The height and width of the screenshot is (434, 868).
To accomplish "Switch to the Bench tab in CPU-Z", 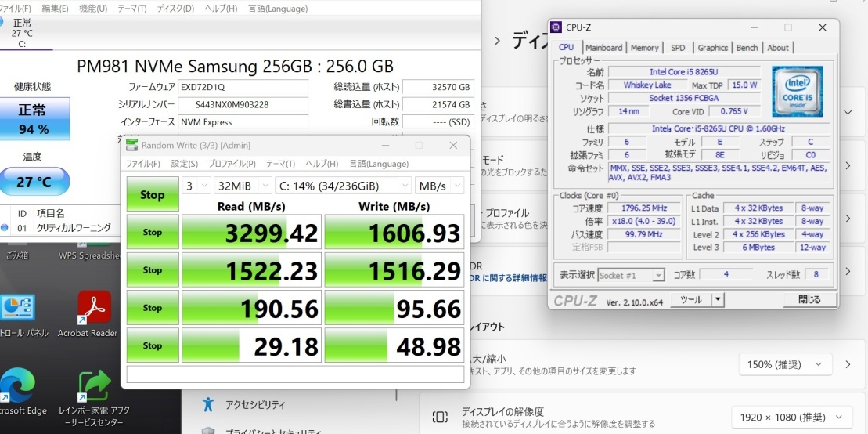I will point(747,48).
